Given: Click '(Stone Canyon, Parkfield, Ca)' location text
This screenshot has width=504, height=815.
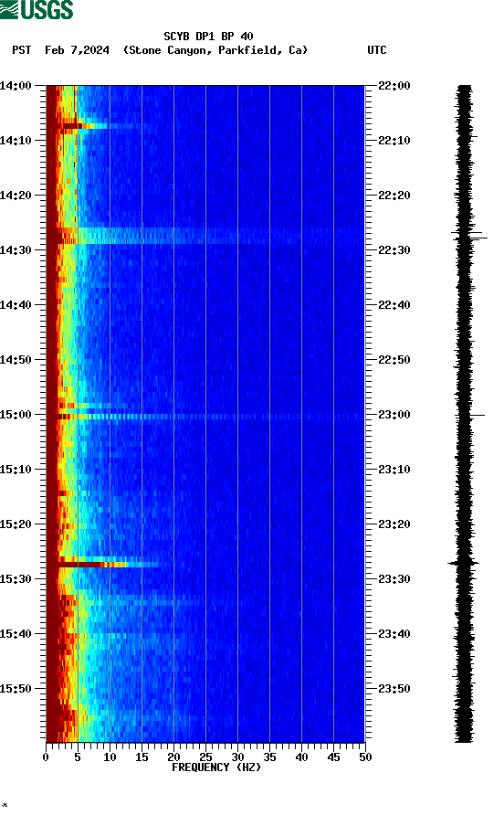Looking at the screenshot, I should coord(215,50).
